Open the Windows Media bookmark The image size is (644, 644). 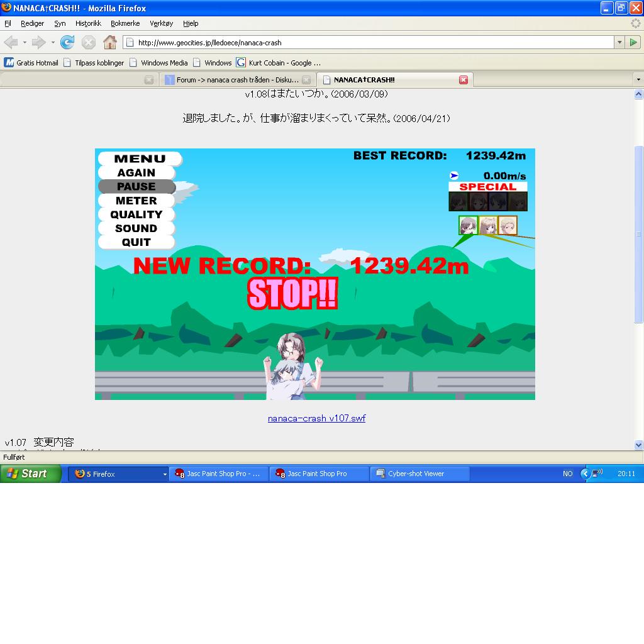(158, 63)
